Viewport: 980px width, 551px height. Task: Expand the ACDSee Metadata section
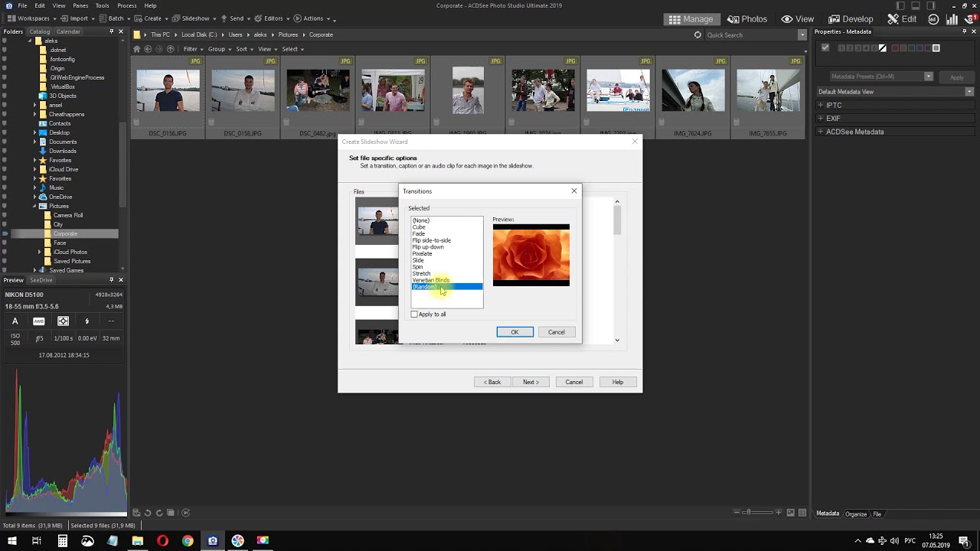[821, 132]
